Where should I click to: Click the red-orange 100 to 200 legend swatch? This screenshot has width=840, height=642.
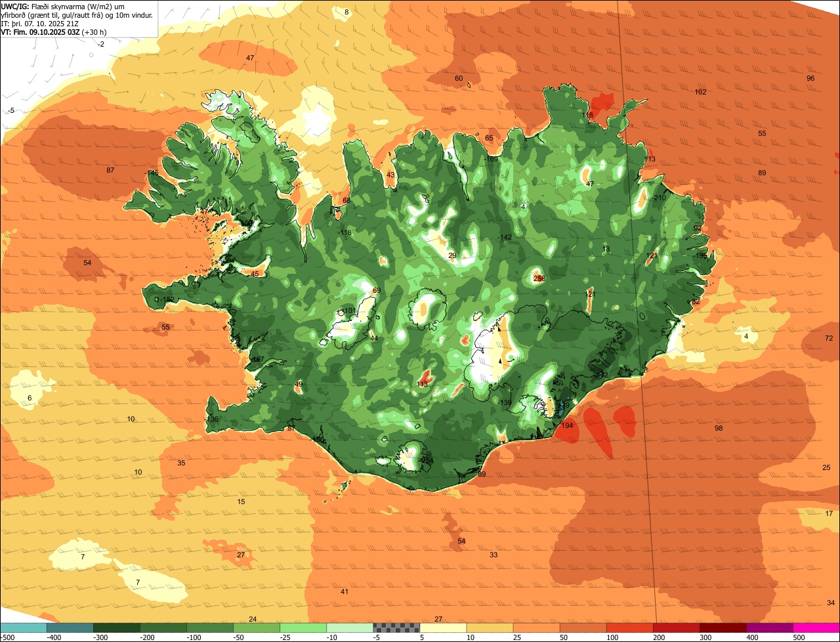click(630, 628)
